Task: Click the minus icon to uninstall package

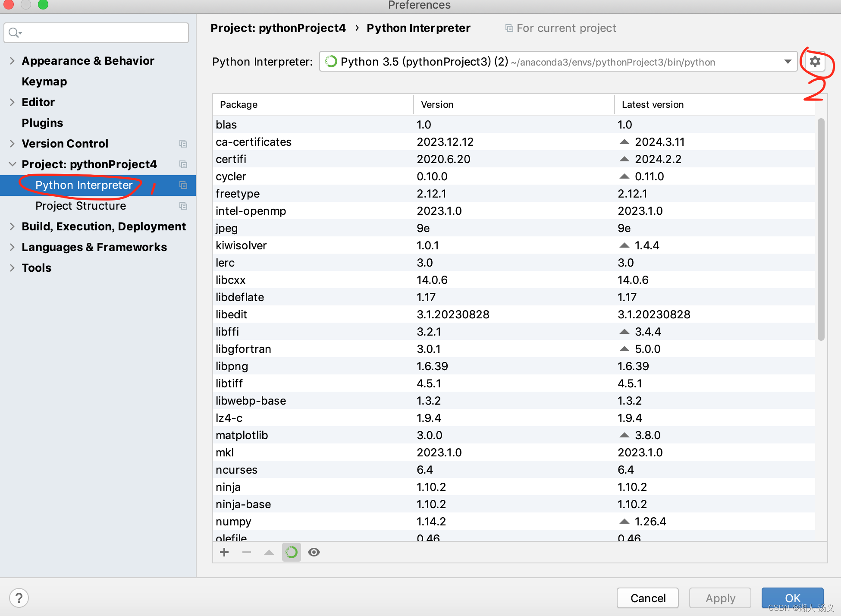Action: (247, 552)
